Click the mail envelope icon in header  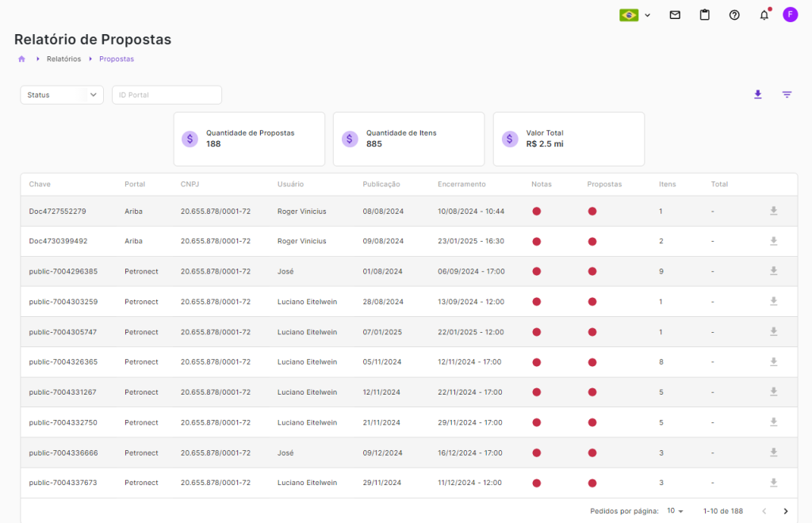click(675, 15)
